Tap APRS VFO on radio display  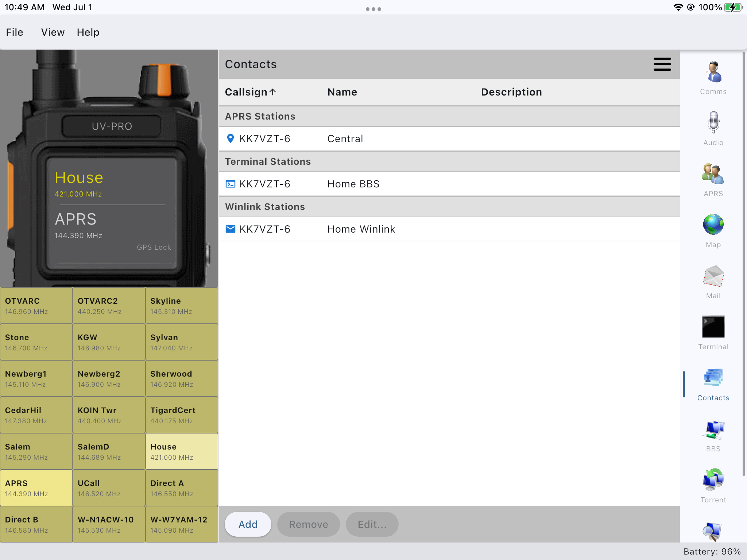(x=78, y=225)
